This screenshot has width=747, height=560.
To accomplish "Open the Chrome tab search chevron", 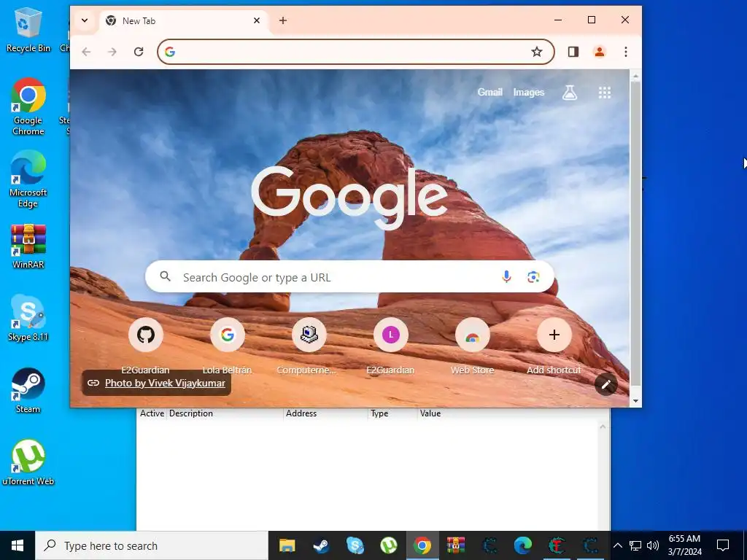I will [x=85, y=20].
